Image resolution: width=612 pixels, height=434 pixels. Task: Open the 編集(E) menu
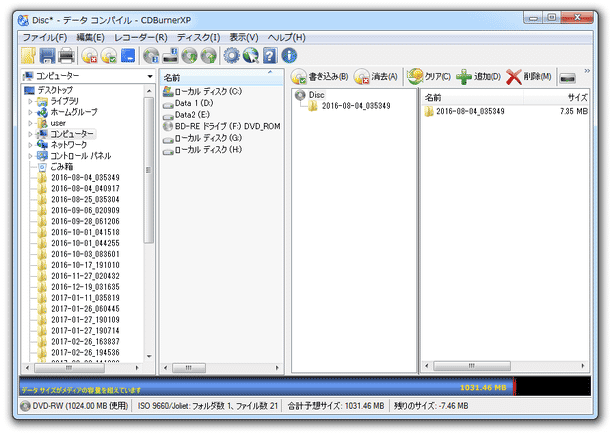pyautogui.click(x=90, y=37)
